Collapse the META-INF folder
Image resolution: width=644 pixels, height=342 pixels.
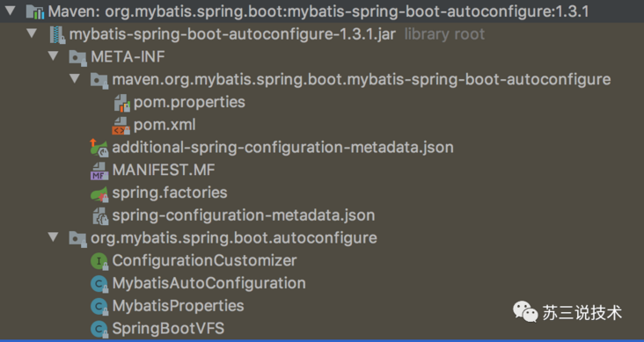pyautogui.click(x=53, y=56)
